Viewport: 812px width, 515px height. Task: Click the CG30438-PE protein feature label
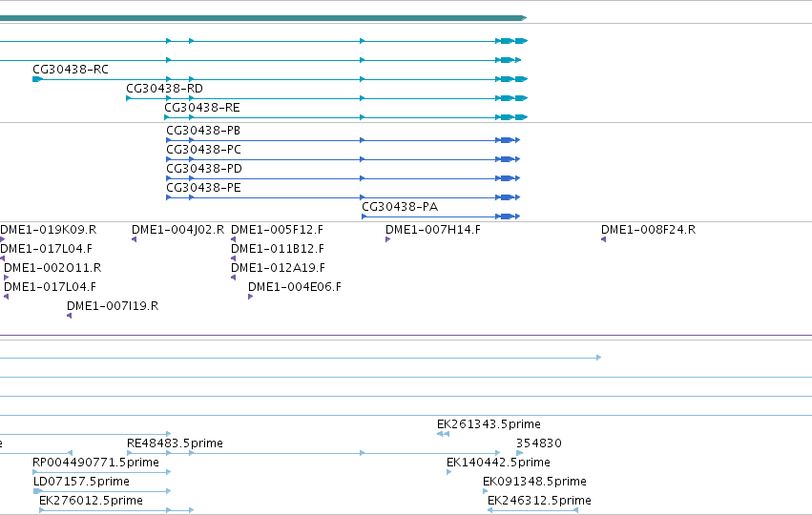click(x=203, y=188)
